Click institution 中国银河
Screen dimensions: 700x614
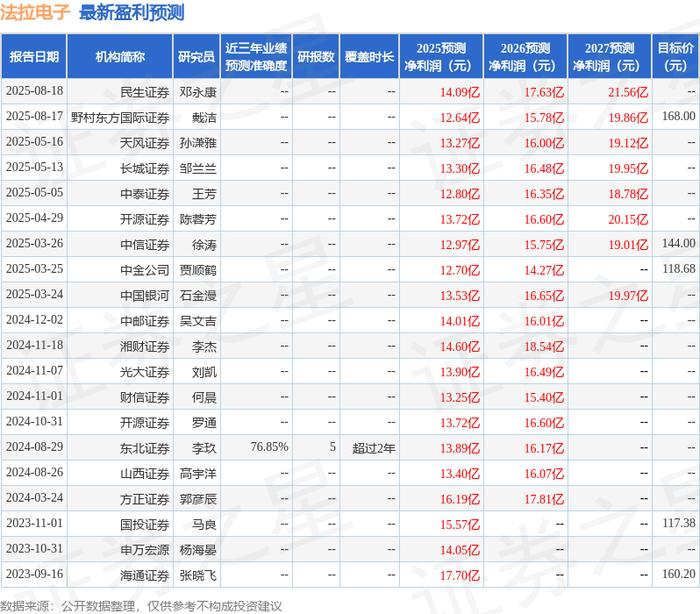pos(145,296)
